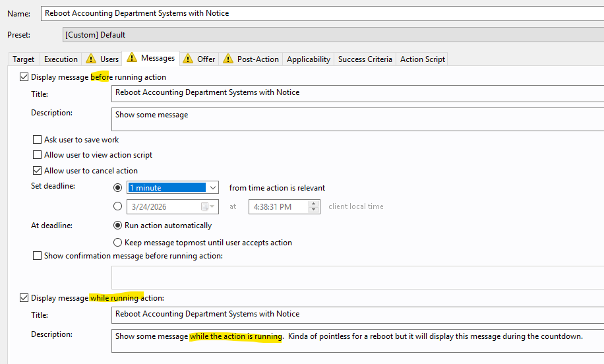604x364 pixels.
Task: Select Keep message topmost until user accepts
Action: [x=118, y=242]
